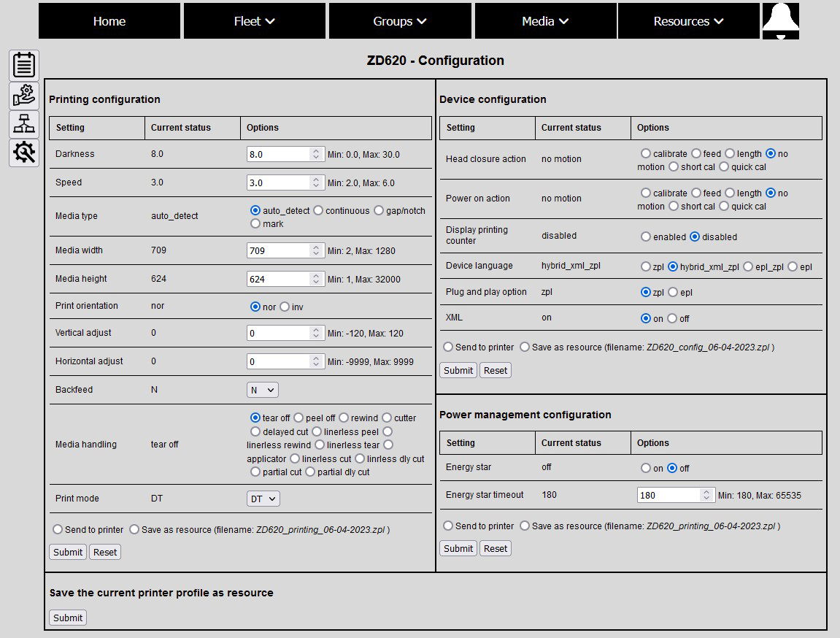
Task: Open the Resources menu
Action: [688, 21]
